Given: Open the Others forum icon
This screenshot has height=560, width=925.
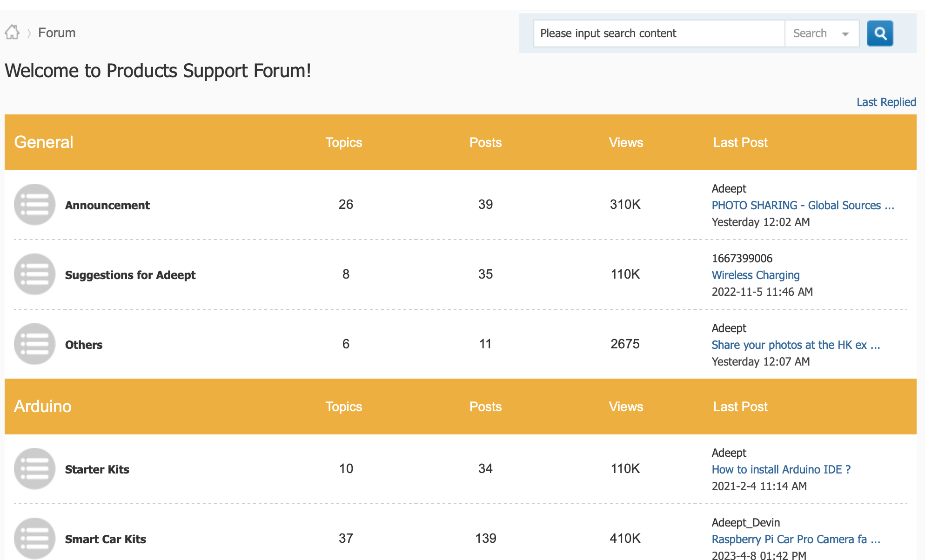Looking at the screenshot, I should click(x=35, y=344).
